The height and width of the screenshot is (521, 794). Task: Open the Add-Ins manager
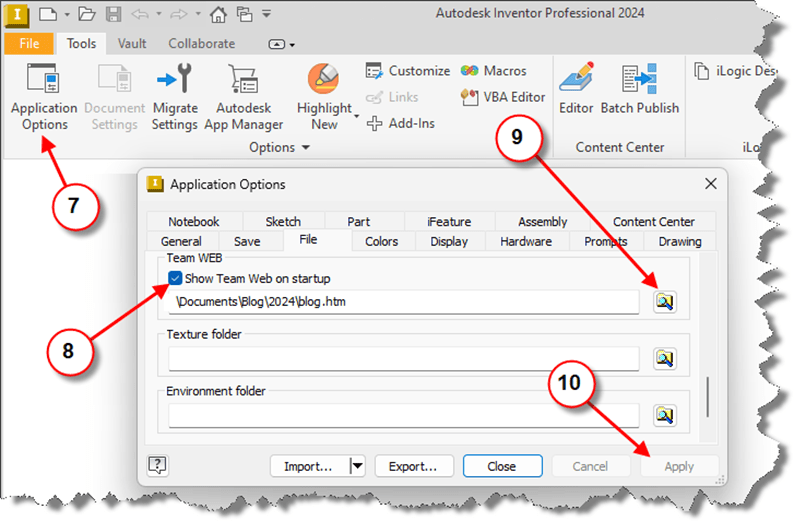pos(401,123)
